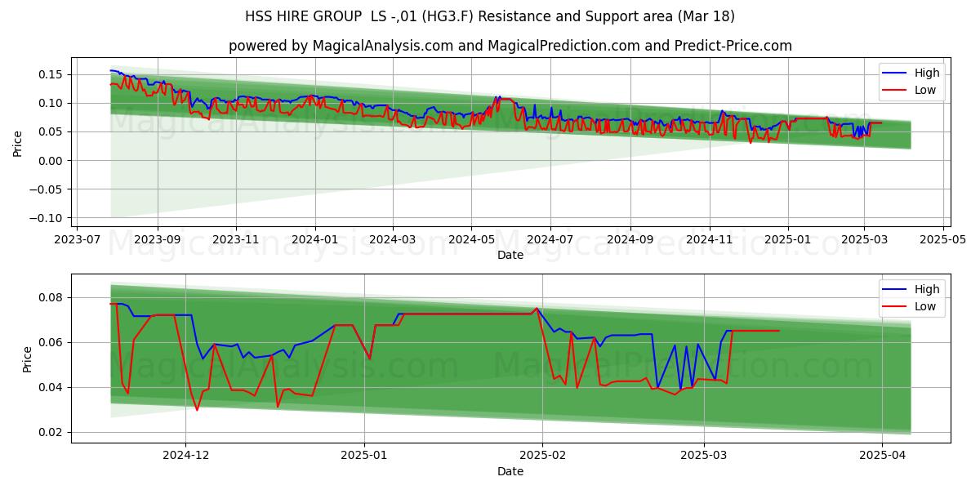Click the 2025-03 tick label on top chart
Screen dimensions: 980x490
(865, 240)
